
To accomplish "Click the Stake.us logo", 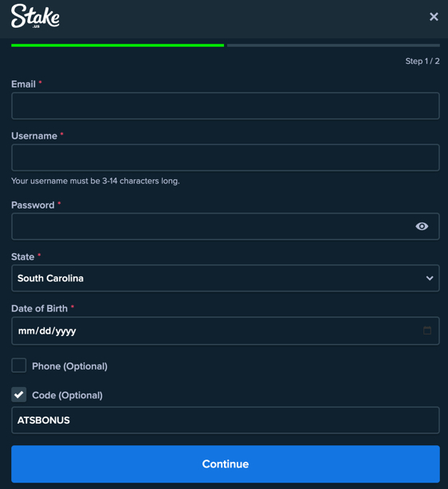I will click(x=35, y=16).
